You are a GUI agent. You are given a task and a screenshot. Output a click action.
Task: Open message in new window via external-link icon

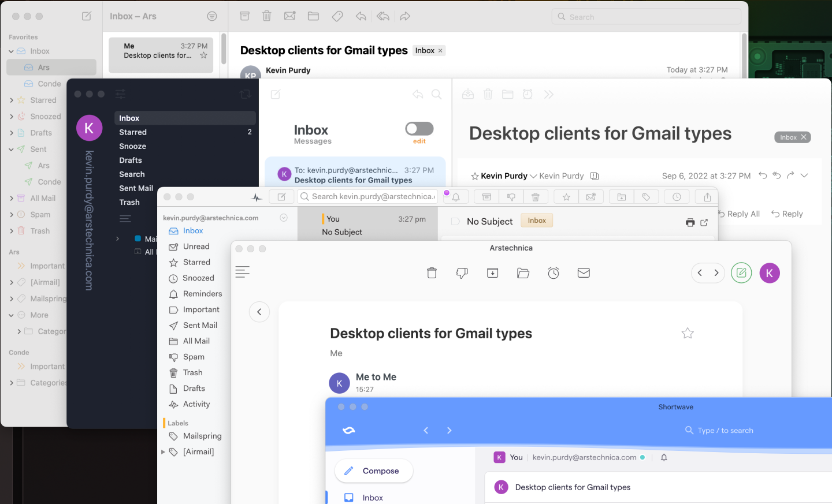(705, 222)
